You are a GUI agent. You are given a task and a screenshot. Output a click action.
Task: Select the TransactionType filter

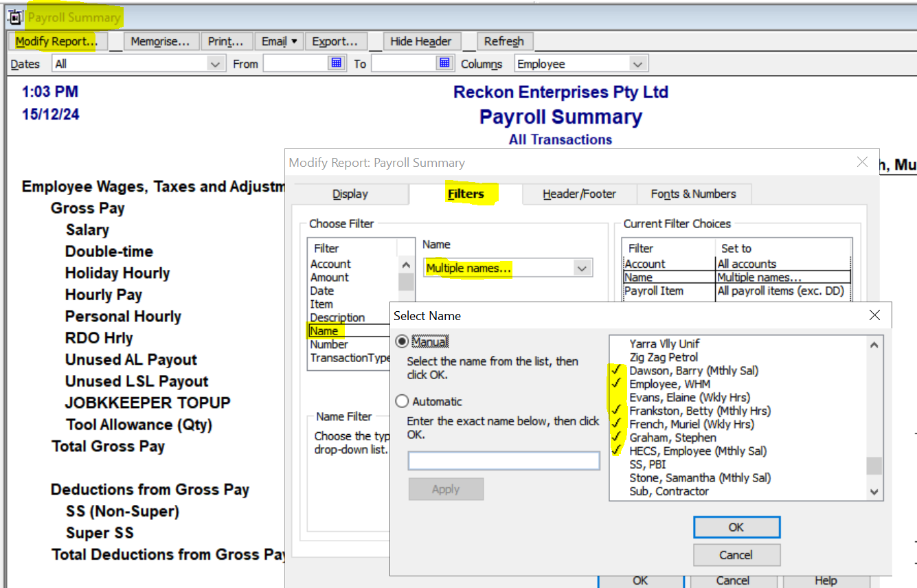click(350, 358)
